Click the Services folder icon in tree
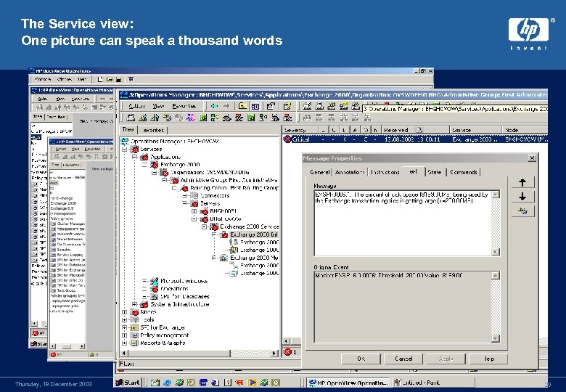The height and width of the screenshot is (392, 566). coord(134,149)
